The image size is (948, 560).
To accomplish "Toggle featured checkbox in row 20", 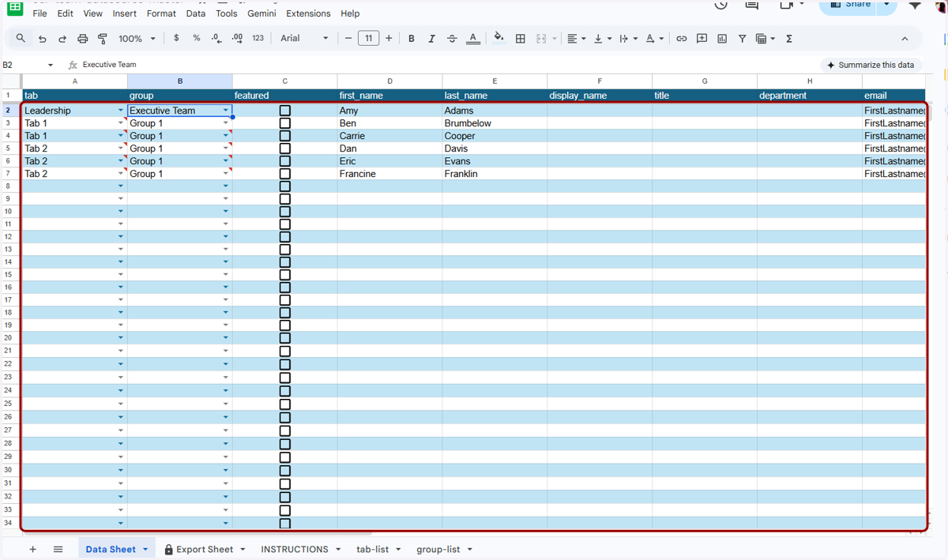I will click(285, 338).
